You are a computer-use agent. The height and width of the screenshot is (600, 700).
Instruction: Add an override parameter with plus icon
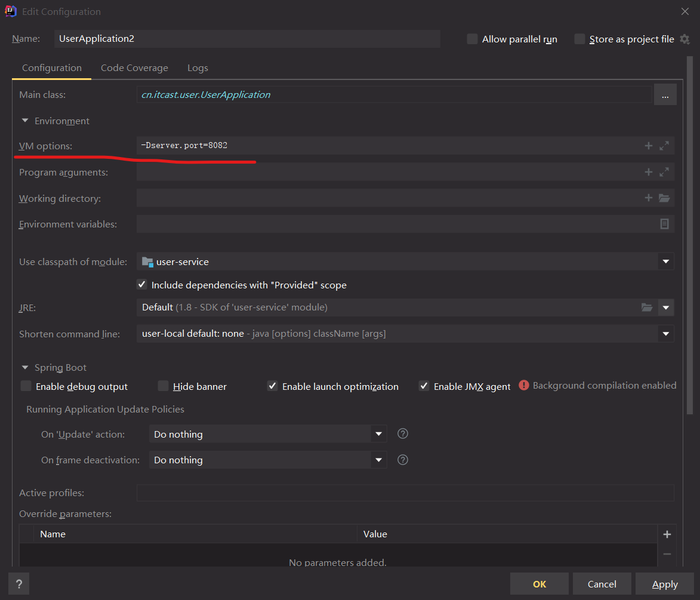pos(667,534)
